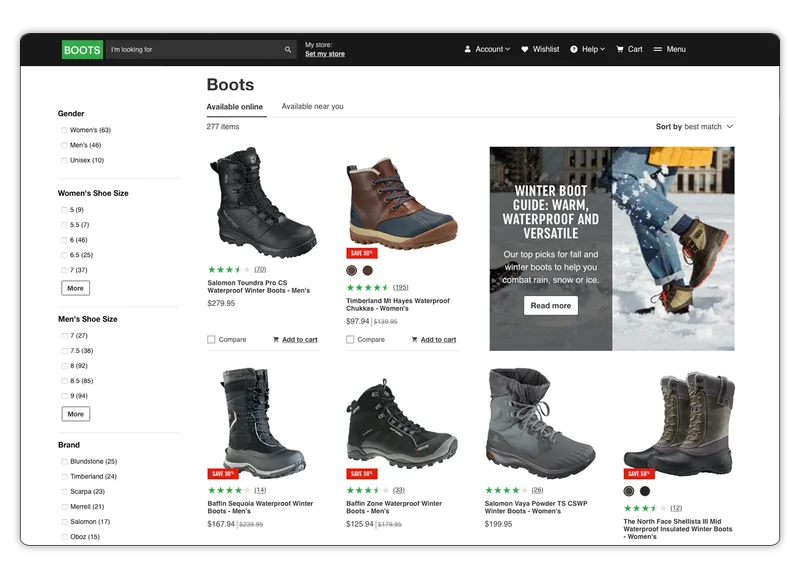Screen dimensions: 800x567
Task: Select gray North Face Shellista swatch
Action: [x=629, y=491]
